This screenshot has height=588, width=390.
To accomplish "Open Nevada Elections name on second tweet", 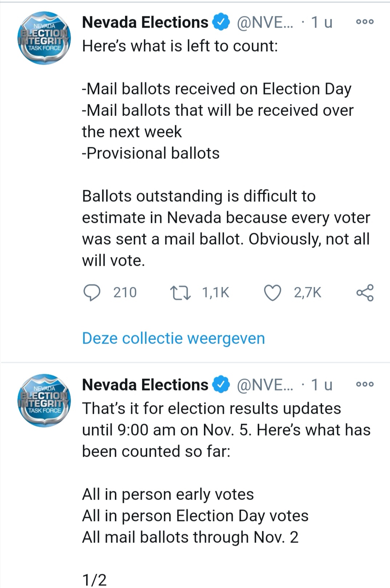I will tap(145, 385).
